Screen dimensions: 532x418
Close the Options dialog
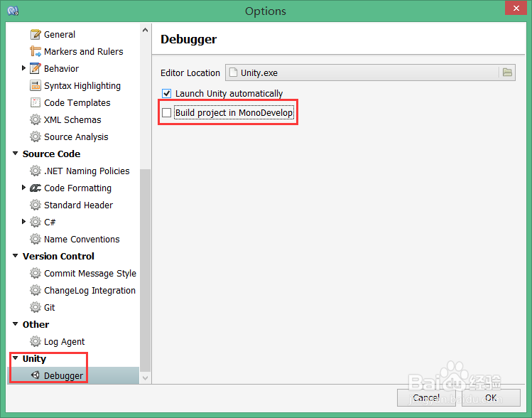(x=516, y=8)
